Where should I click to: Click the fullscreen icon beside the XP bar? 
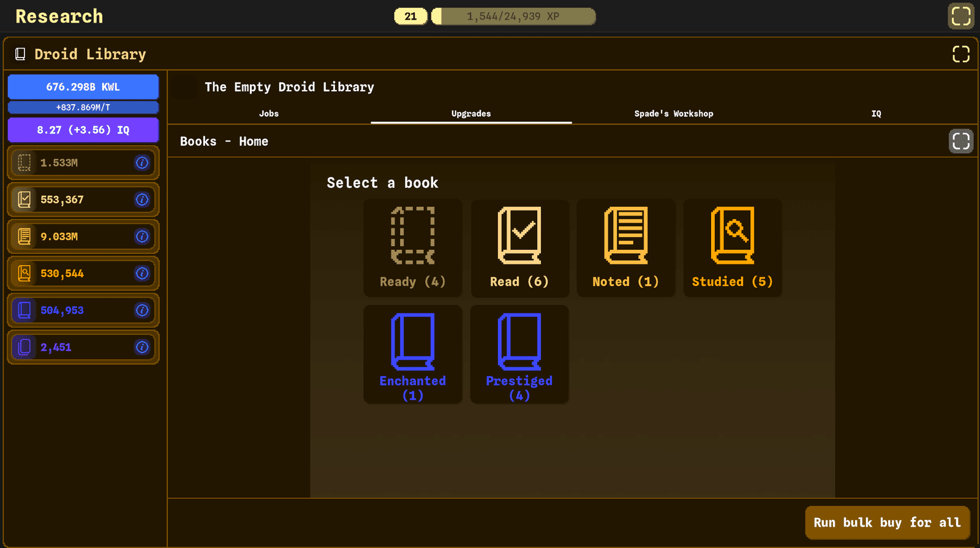961,16
